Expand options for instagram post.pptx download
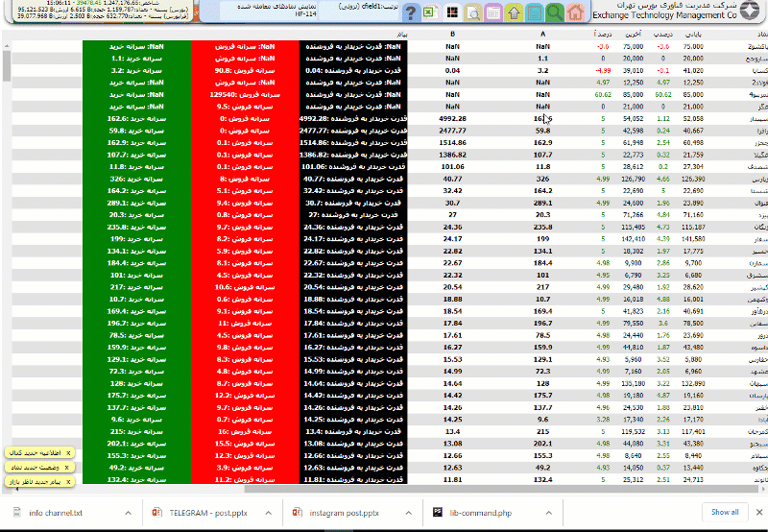Image resolution: width=768 pixels, height=532 pixels. tap(409, 513)
